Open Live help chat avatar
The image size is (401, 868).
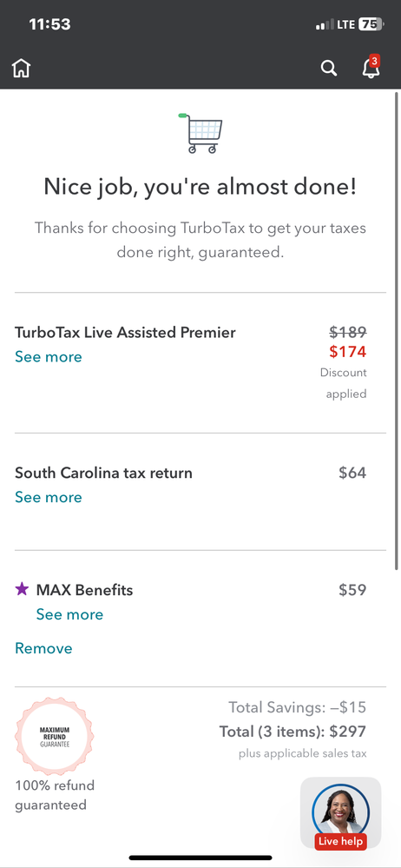click(340, 813)
